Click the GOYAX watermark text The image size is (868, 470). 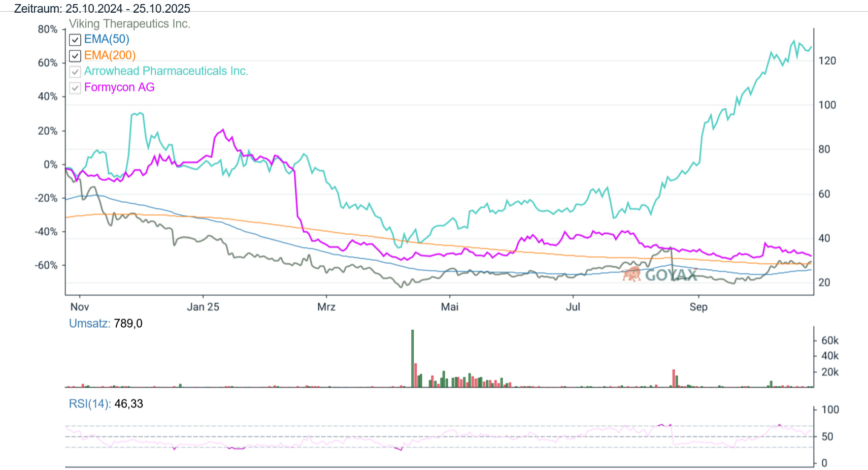pyautogui.click(x=671, y=275)
